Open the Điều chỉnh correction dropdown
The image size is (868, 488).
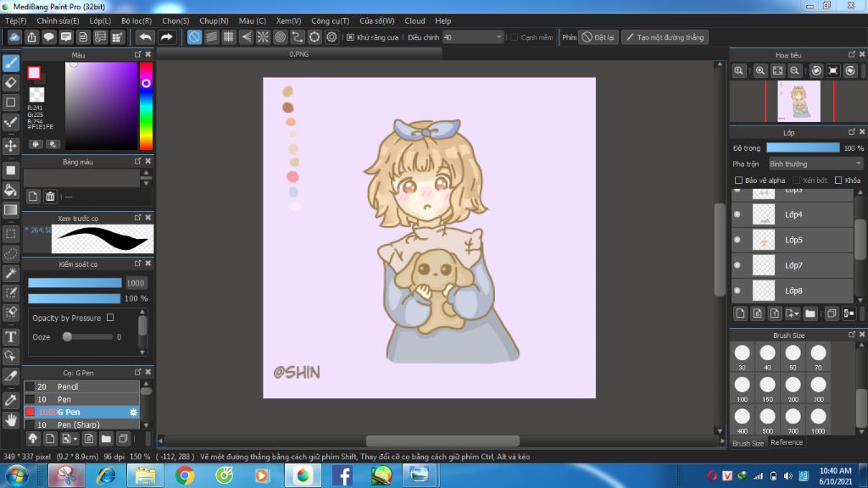pyautogui.click(x=472, y=37)
